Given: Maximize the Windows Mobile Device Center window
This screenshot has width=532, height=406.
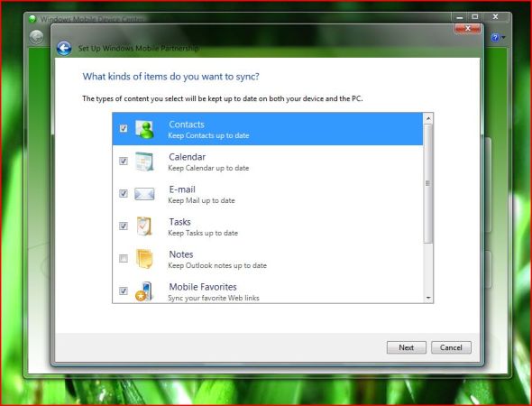Looking at the screenshot, I should click(474, 16).
